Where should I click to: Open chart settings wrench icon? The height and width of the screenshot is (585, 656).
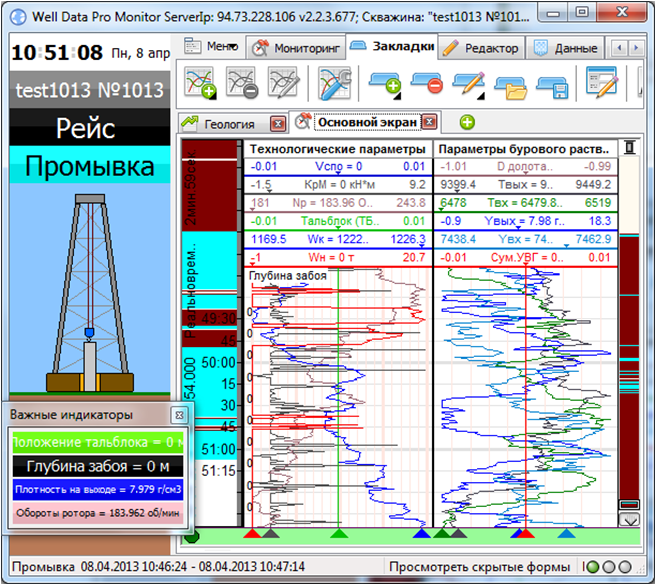pos(334,83)
